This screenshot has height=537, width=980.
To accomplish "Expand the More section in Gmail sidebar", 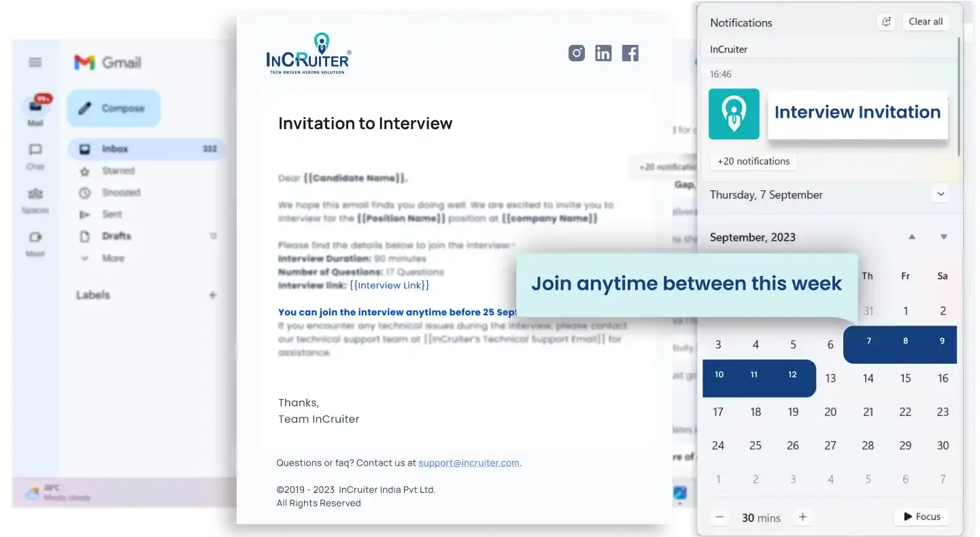I will coord(114,258).
